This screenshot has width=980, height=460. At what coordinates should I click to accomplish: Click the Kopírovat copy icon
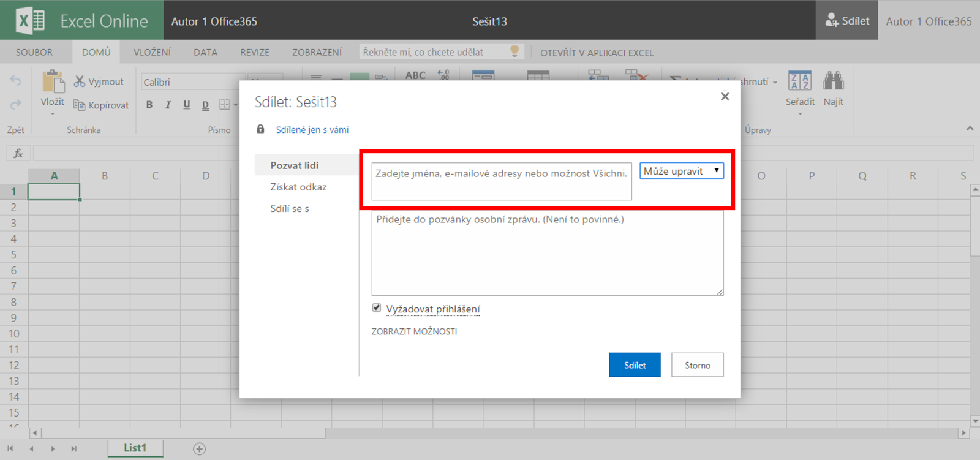79,105
